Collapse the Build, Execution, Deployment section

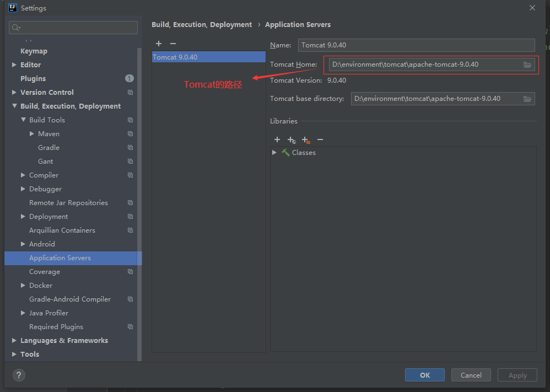(14, 106)
